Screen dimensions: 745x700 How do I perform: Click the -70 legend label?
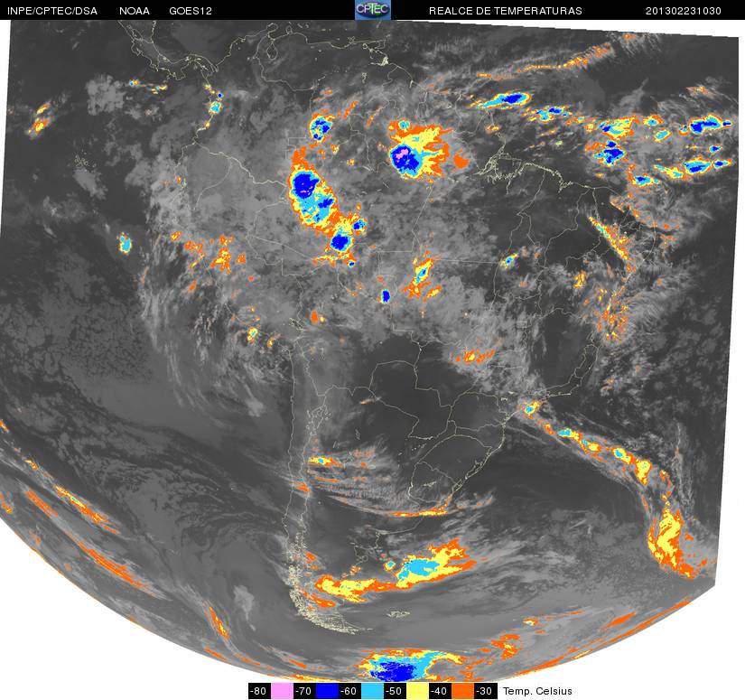[304, 691]
